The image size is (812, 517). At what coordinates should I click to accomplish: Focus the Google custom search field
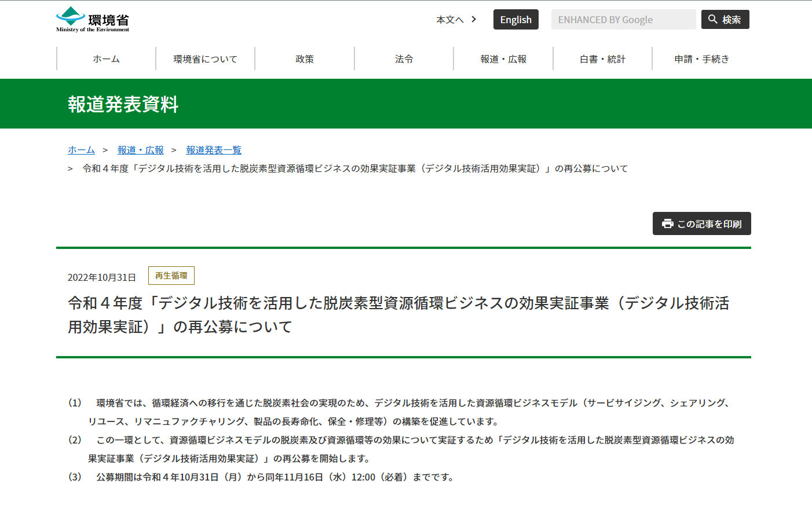point(623,20)
